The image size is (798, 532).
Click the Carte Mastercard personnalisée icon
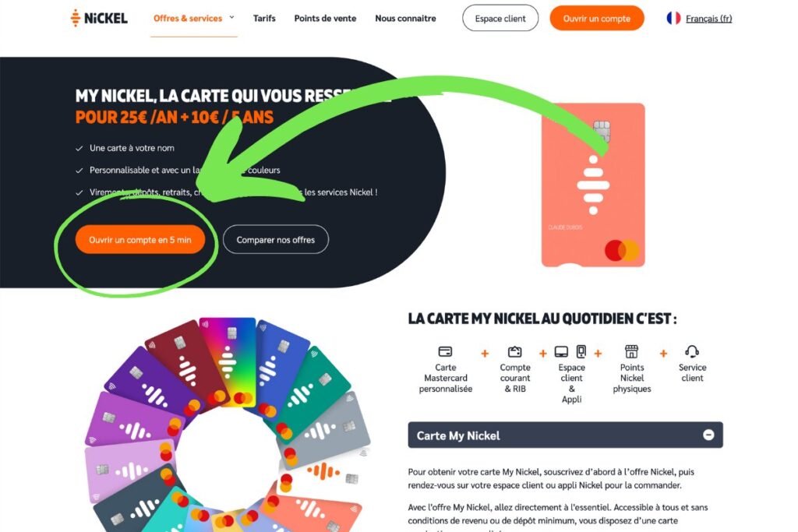445,351
